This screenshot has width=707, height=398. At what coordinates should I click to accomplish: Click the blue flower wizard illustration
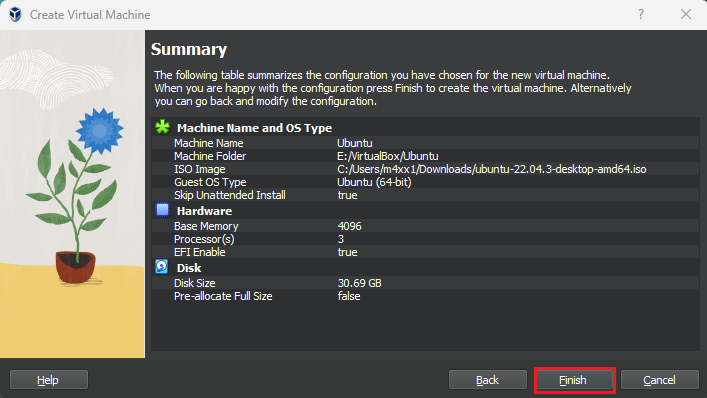tap(72, 194)
